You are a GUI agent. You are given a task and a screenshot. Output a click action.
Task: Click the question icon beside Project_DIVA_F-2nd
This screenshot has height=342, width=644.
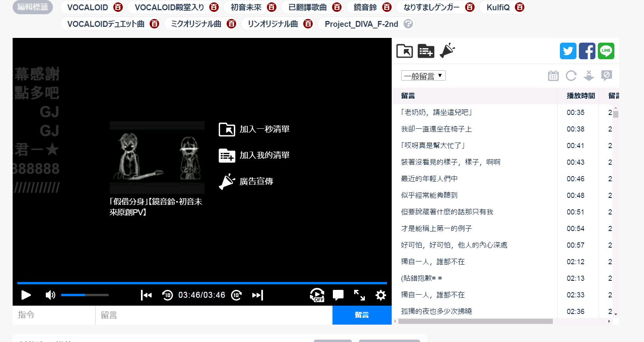tap(408, 24)
